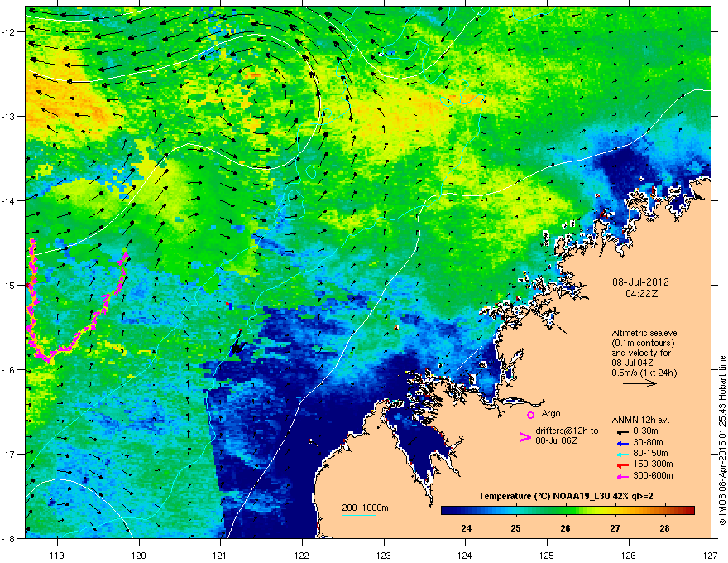
Task: Click the cyan 200 1000m depth contour line sample
Action: coord(358,515)
